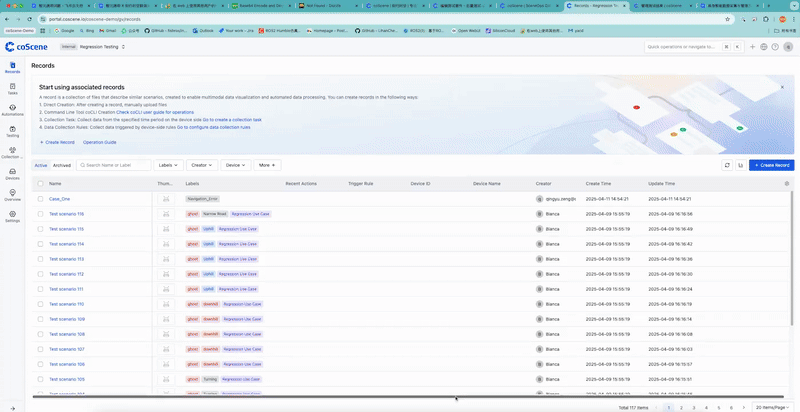Go to page 2 of records

click(681, 408)
